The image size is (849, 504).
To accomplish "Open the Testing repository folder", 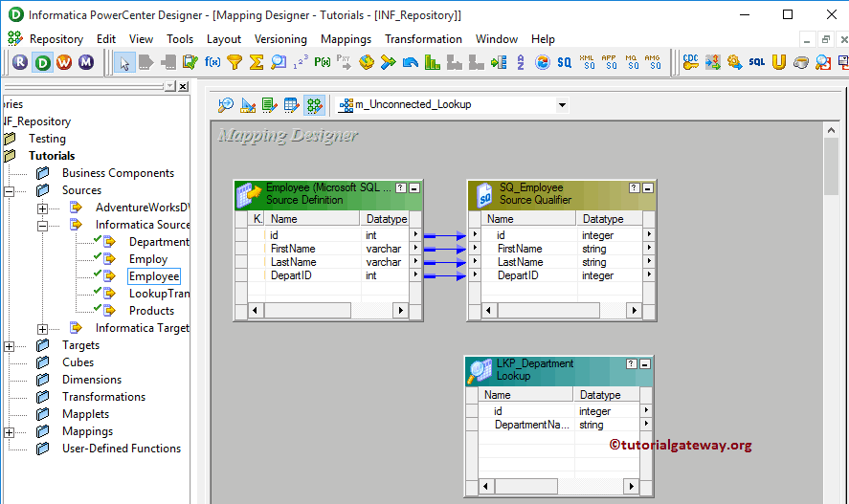I will pyautogui.click(x=47, y=139).
